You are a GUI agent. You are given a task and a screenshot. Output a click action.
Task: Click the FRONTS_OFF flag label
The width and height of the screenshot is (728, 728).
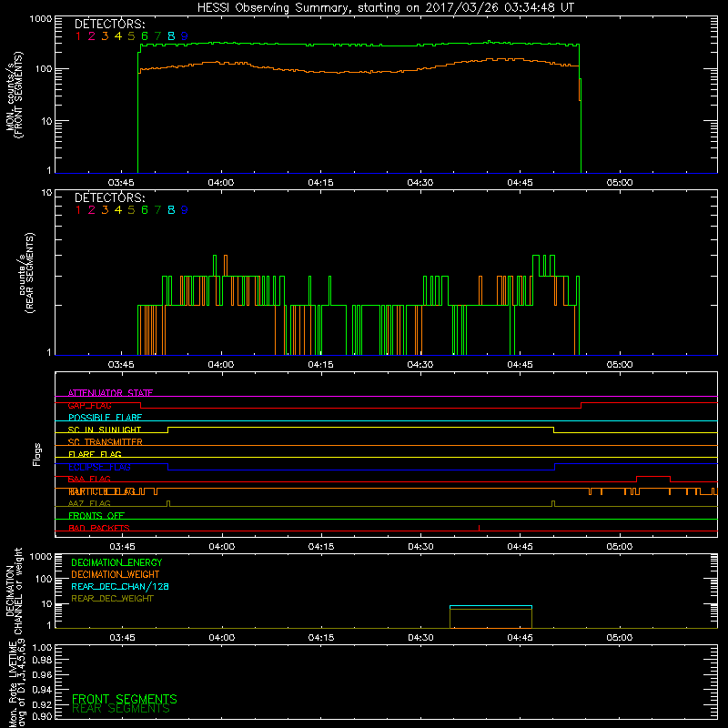(96, 516)
